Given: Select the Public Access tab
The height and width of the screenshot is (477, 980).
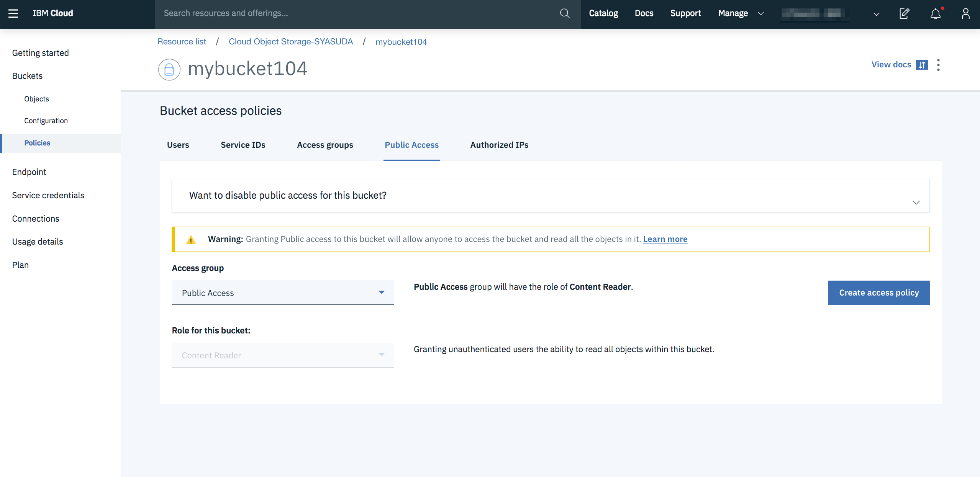Looking at the screenshot, I should coord(411,145).
